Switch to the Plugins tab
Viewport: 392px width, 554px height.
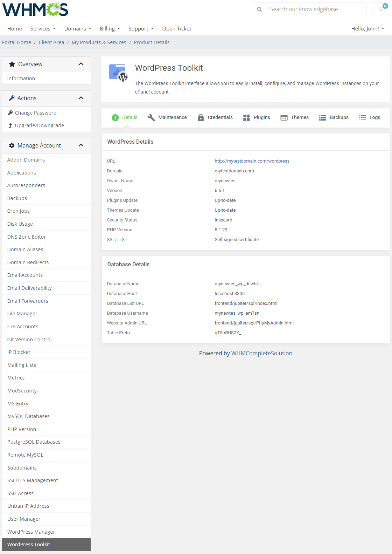pyautogui.click(x=257, y=118)
